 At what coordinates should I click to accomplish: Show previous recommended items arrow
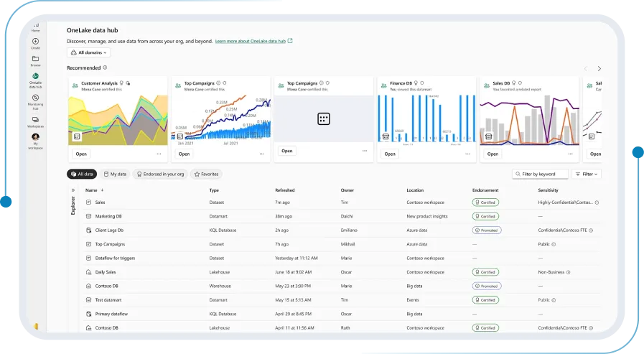586,69
